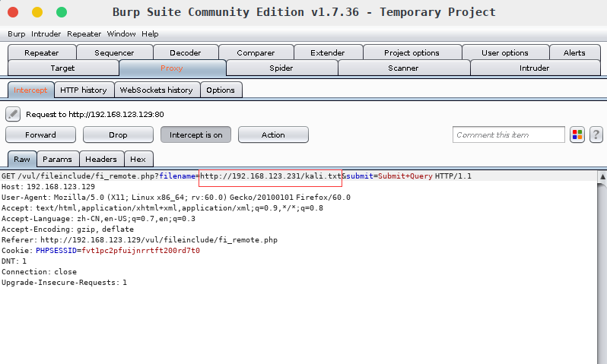Open the Action menu button
607x364 pixels.
pyautogui.click(x=273, y=135)
